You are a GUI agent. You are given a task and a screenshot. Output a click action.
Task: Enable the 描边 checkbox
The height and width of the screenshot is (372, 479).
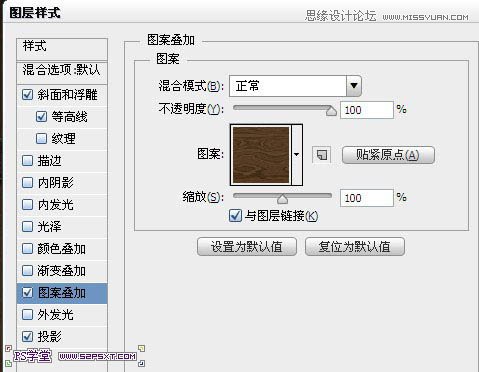point(27,160)
